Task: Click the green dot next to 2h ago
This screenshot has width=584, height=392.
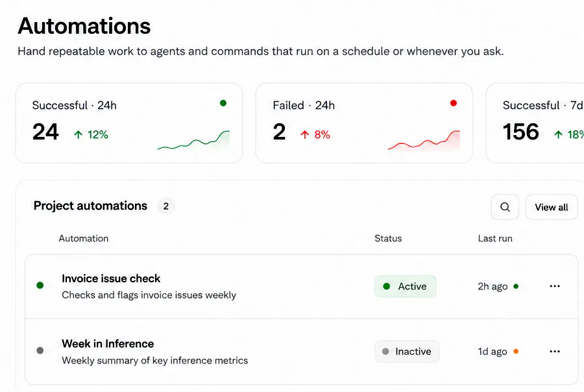Action: click(x=516, y=286)
